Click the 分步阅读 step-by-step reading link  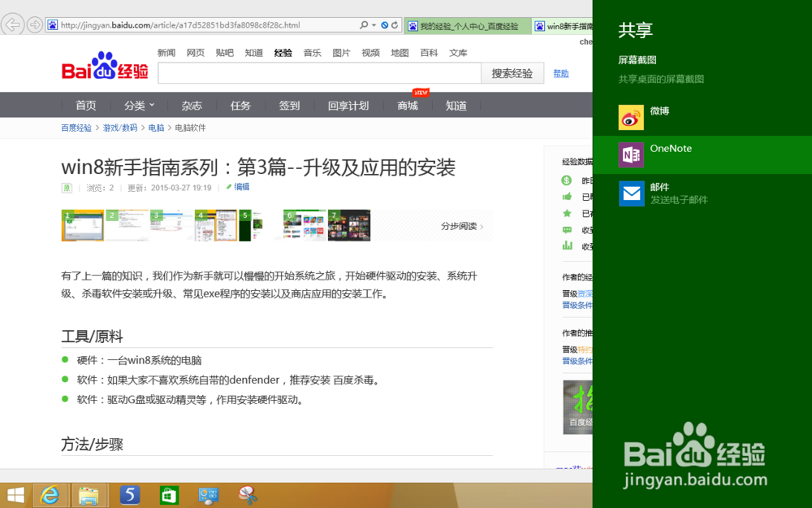point(462,226)
